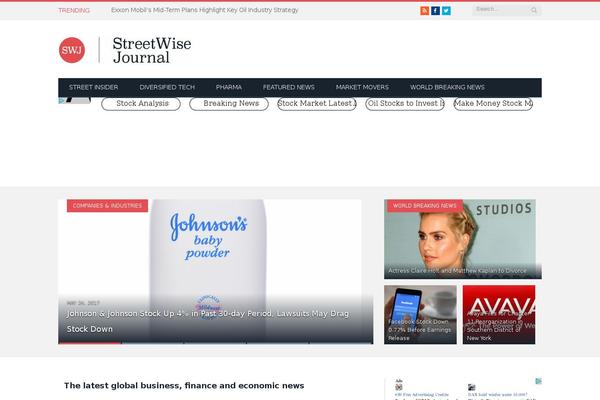The height and width of the screenshot is (400, 600).
Task: Click the TRENDING label
Action: pos(74,10)
